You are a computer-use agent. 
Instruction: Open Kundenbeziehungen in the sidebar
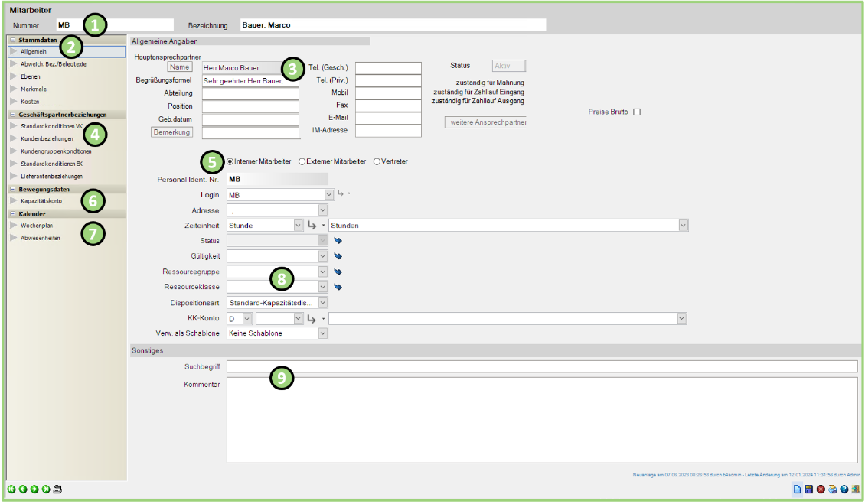point(47,139)
